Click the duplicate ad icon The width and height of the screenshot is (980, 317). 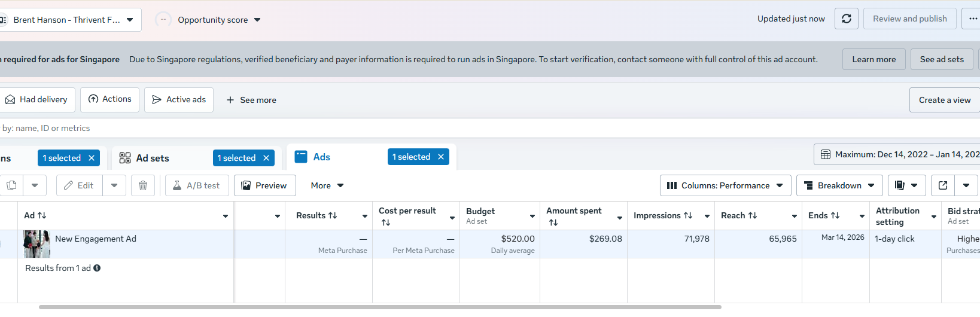[11, 185]
